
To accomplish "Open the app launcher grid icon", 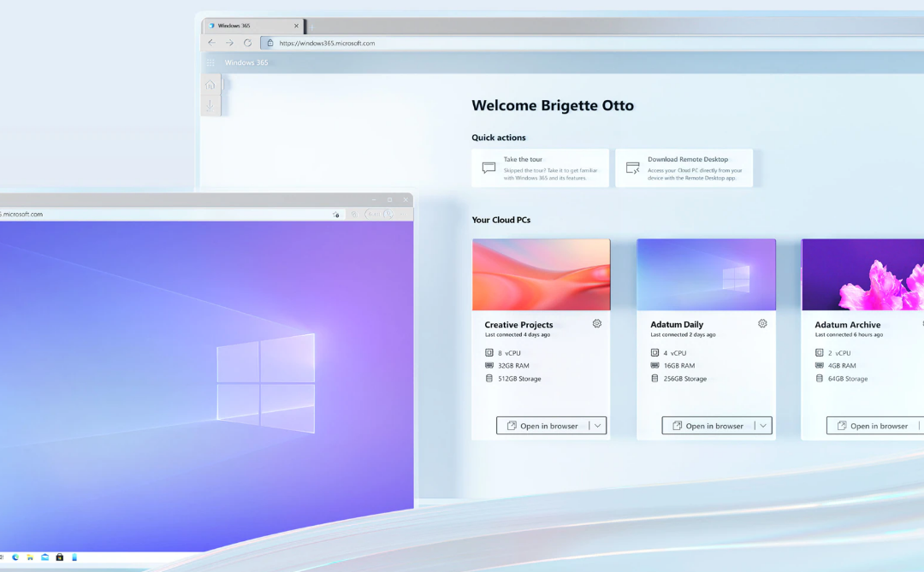I will click(210, 62).
